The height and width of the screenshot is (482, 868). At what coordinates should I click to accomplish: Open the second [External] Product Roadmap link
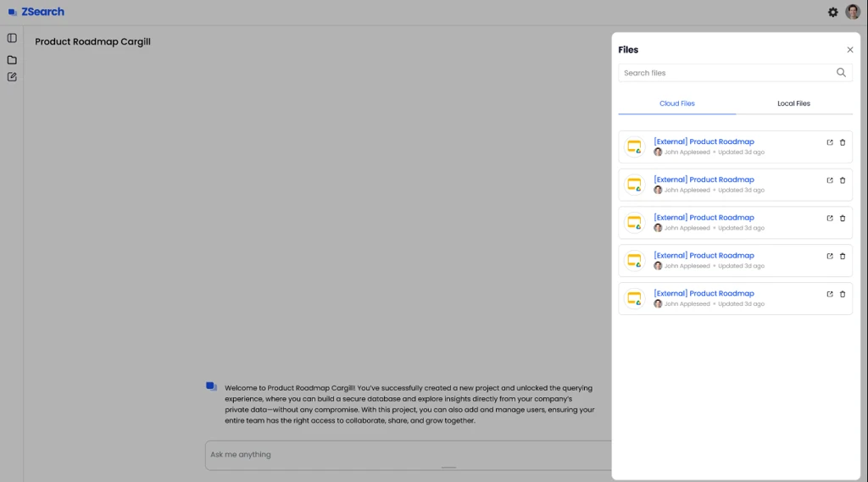704,180
